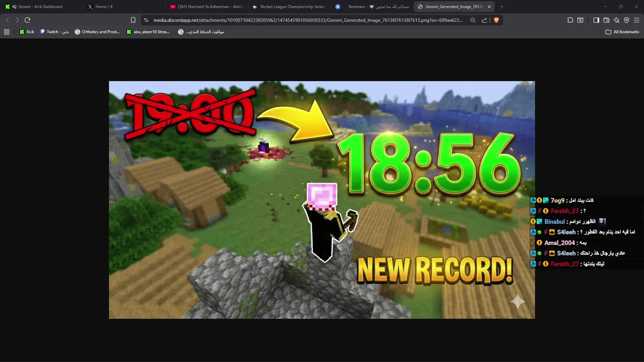
Task: Bookmark this page with the bookmark icon
Action: pyautogui.click(x=133, y=20)
